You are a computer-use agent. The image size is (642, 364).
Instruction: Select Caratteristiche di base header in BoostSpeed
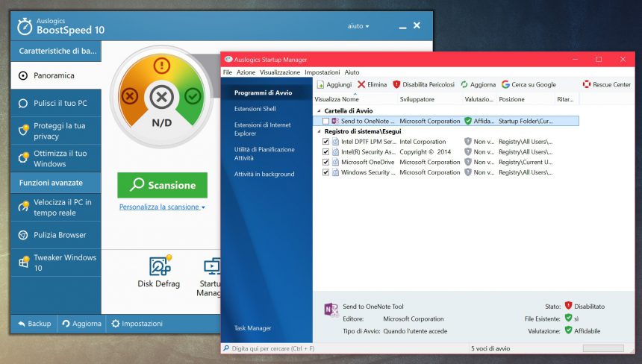pos(56,51)
